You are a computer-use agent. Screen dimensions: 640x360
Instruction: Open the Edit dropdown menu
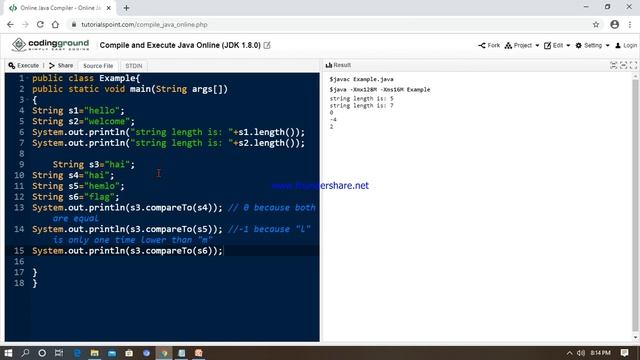[557, 45]
